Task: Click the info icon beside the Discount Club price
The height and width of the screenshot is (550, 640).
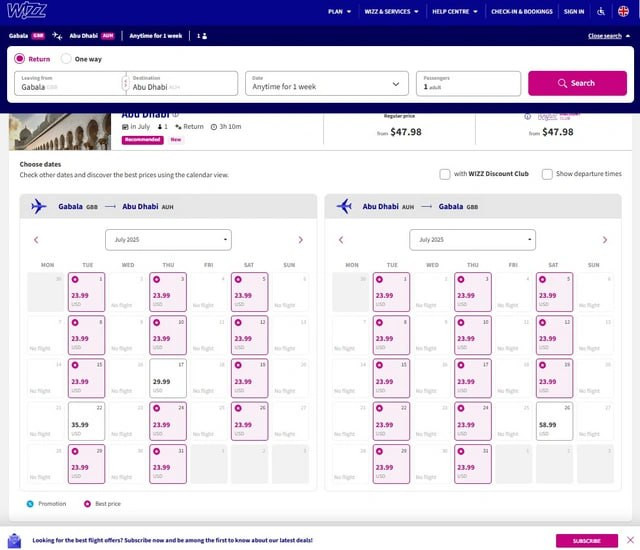Action: pos(527,117)
